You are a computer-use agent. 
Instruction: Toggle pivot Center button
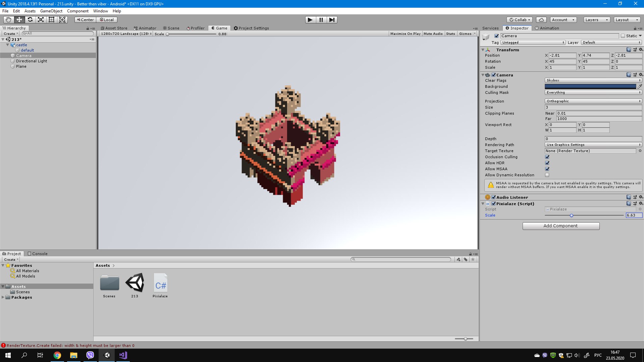tap(85, 20)
